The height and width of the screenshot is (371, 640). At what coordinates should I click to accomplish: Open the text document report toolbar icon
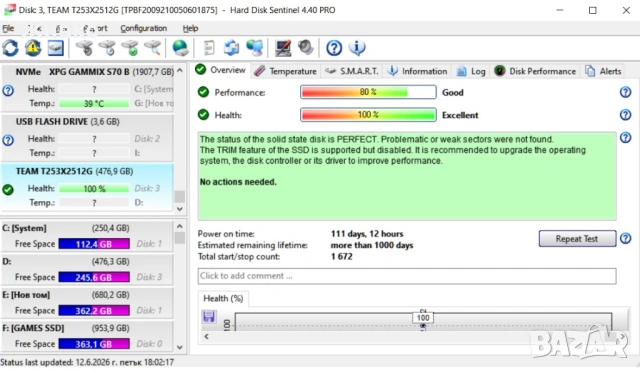click(209, 48)
